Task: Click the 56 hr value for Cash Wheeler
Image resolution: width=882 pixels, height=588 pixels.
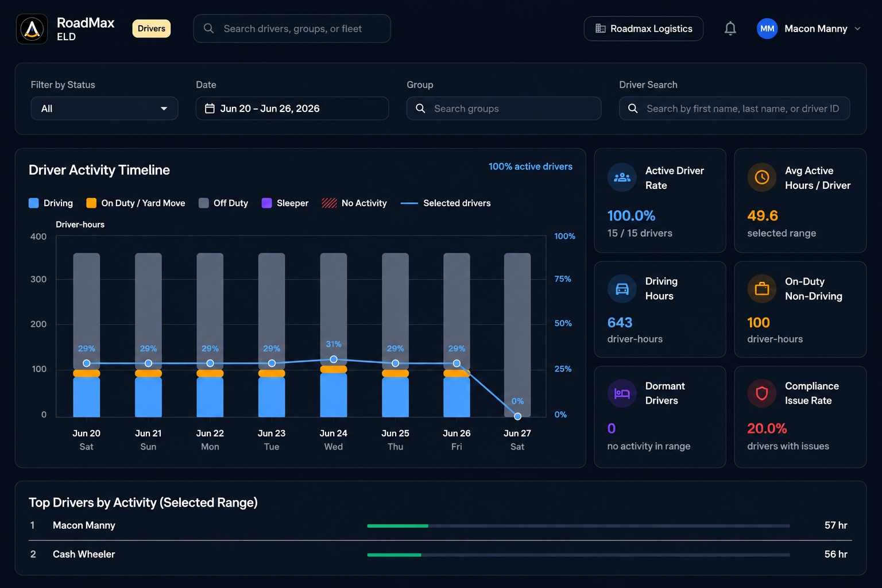Action: coord(835,554)
